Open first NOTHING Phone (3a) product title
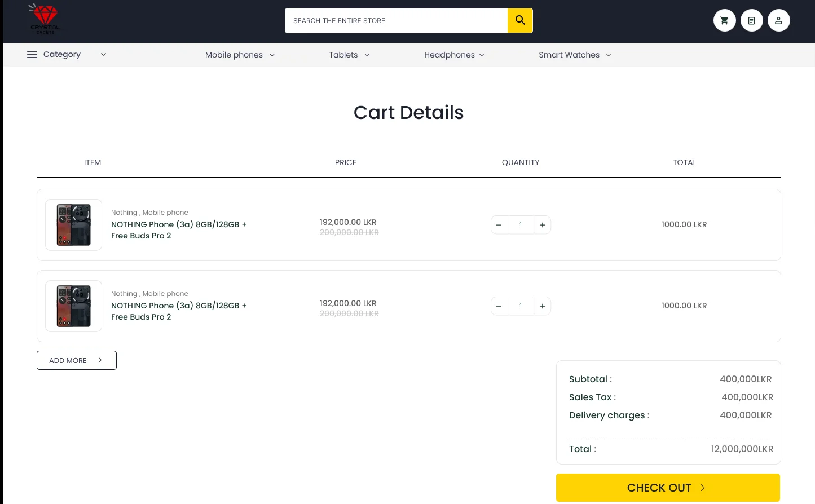 pos(179,230)
